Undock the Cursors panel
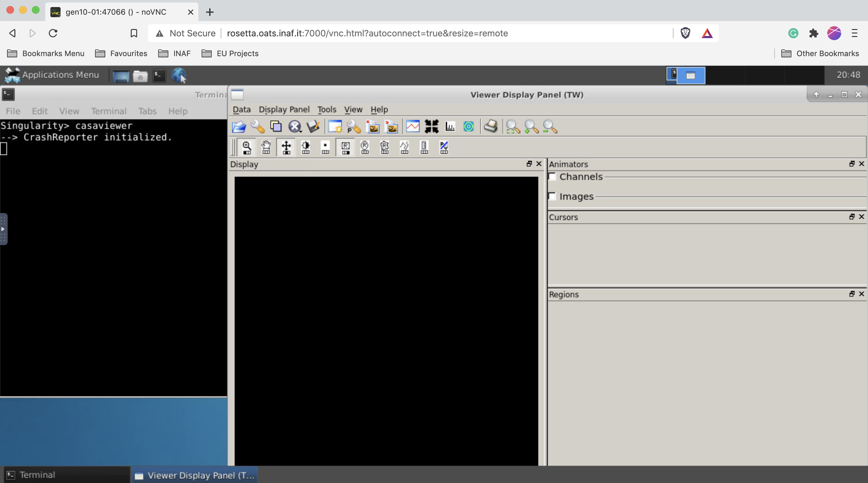The width and height of the screenshot is (868, 483). (852, 217)
